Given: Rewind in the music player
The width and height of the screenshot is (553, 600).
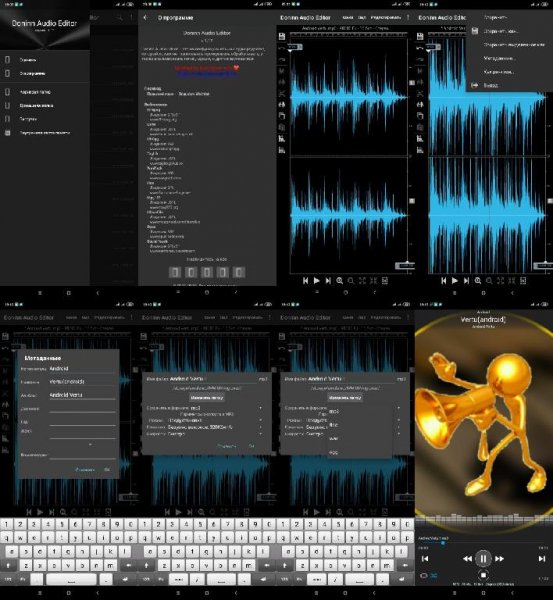Looking at the screenshot, I should coord(467,559).
